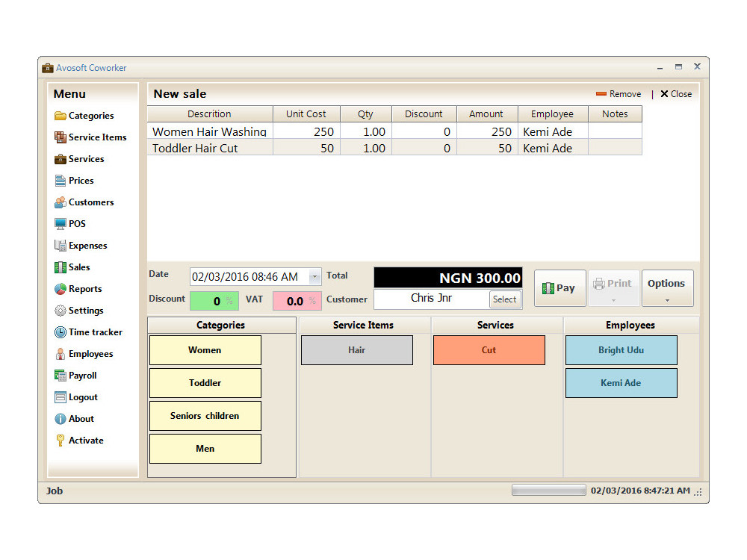
Task: Click the Amount column header
Action: point(487,113)
